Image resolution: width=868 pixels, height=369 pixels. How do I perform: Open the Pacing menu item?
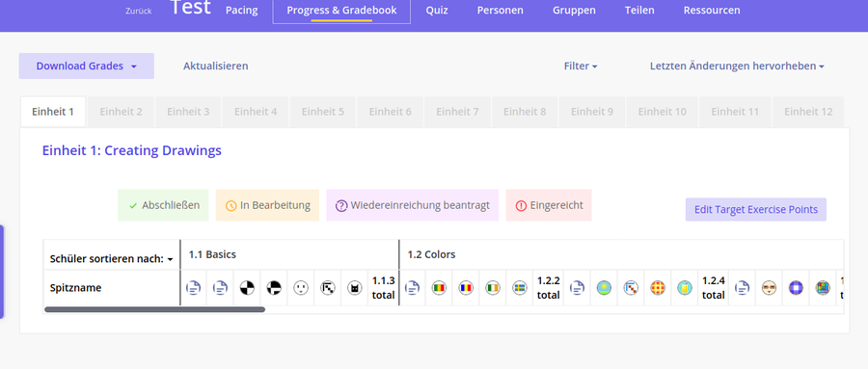click(241, 11)
